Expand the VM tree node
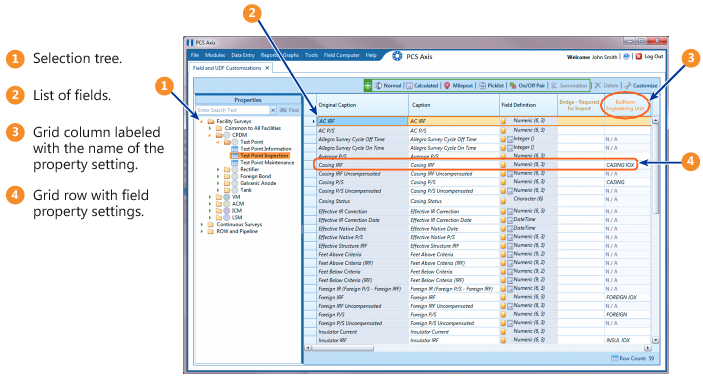 [210, 197]
